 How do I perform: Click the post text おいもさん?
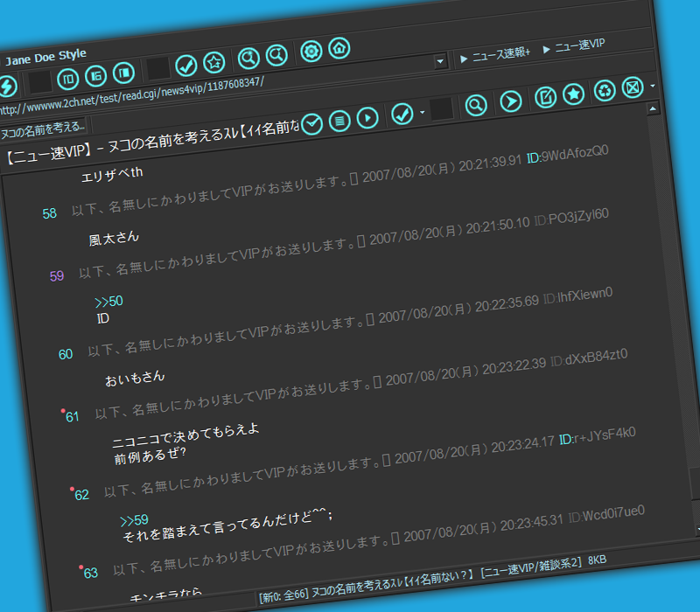pyautogui.click(x=135, y=379)
